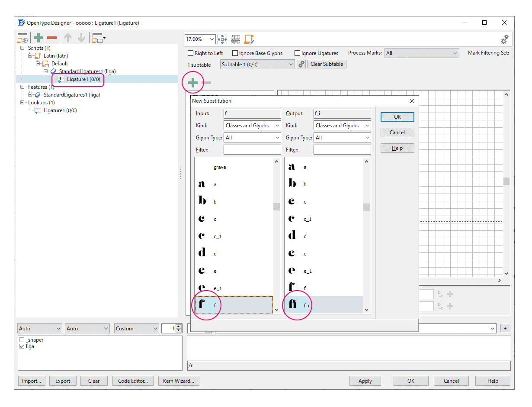
Task: Click the green plus to add a substitution
Action: [x=192, y=83]
